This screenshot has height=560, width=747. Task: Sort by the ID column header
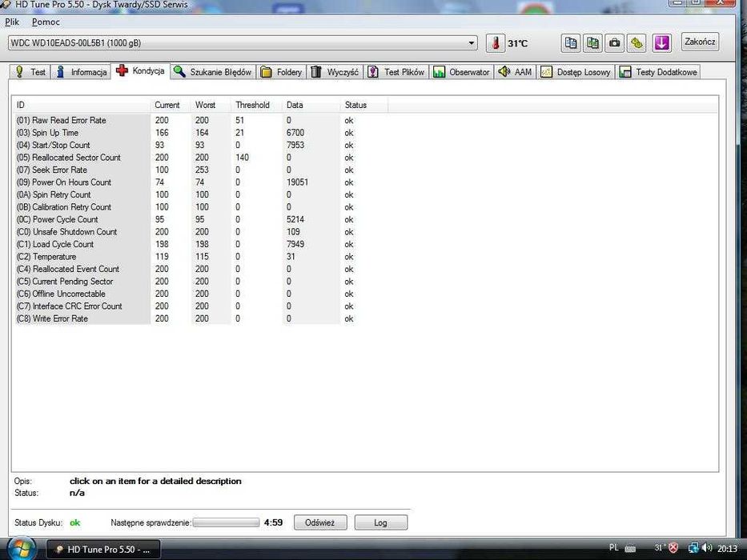[81, 105]
